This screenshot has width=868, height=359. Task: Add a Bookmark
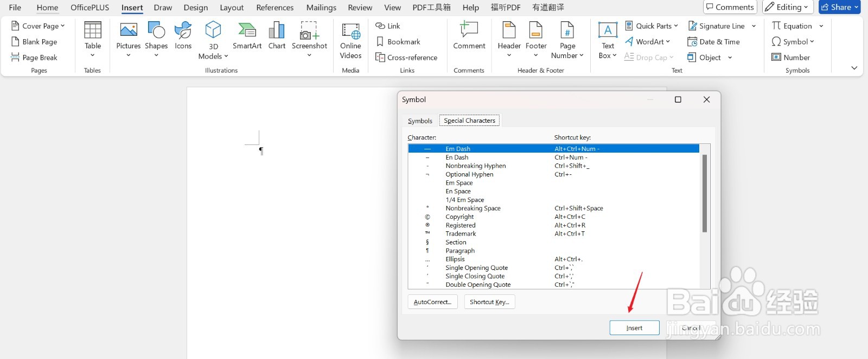coord(398,42)
